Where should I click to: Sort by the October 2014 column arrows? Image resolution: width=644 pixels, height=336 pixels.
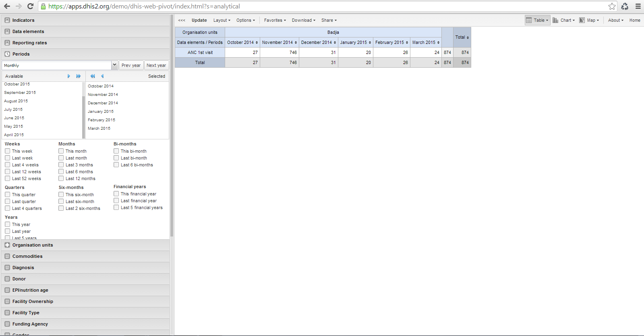[257, 43]
